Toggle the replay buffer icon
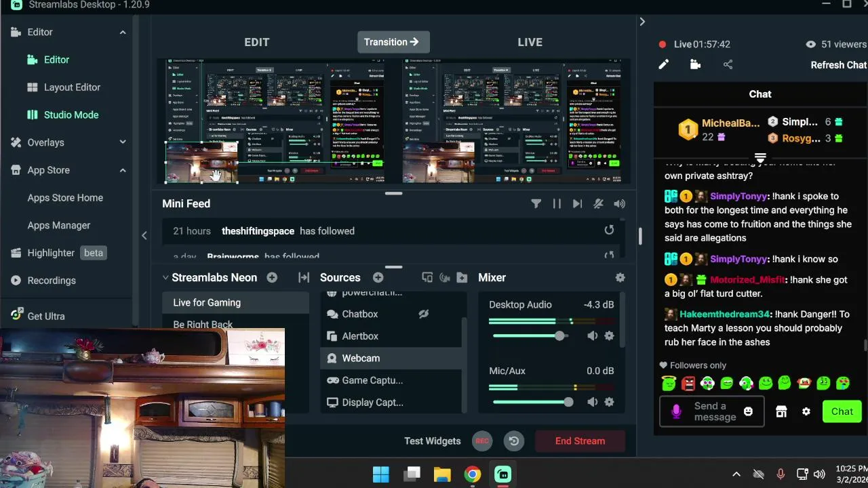 (x=514, y=441)
